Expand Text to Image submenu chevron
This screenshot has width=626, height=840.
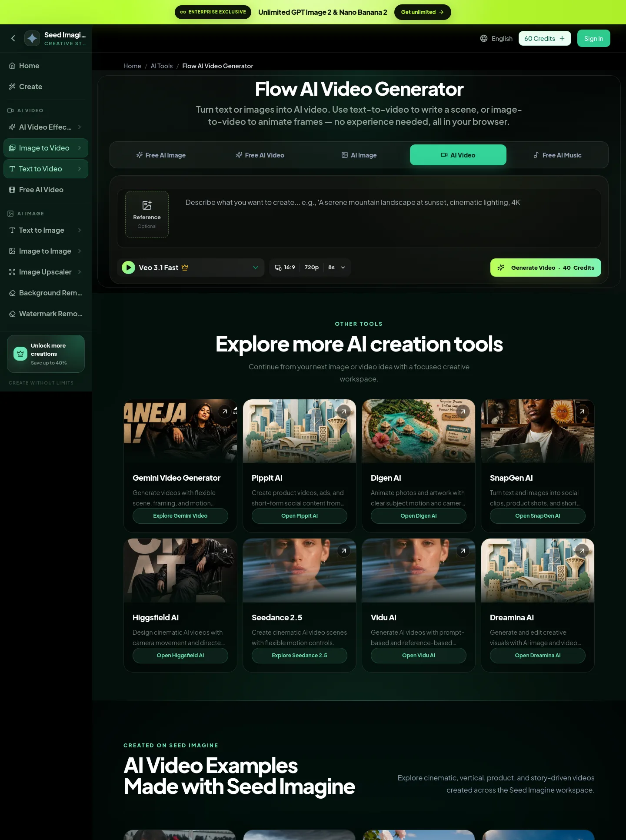click(80, 230)
